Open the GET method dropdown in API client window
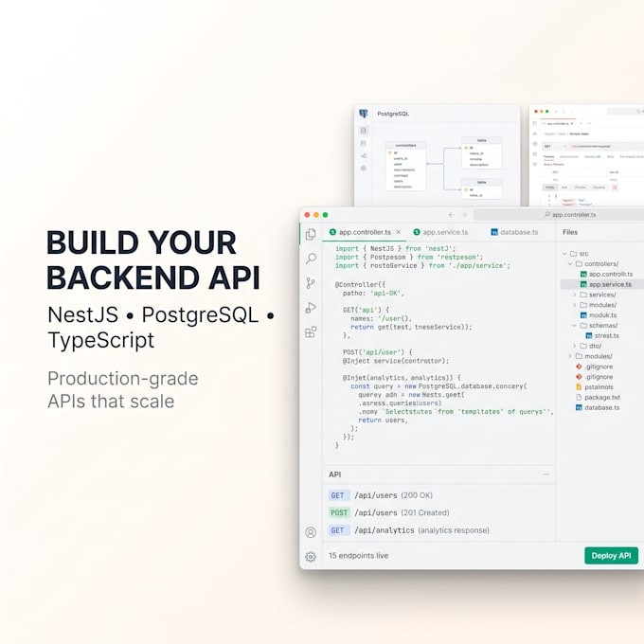Image resolution: width=644 pixels, height=644 pixels. point(555,146)
